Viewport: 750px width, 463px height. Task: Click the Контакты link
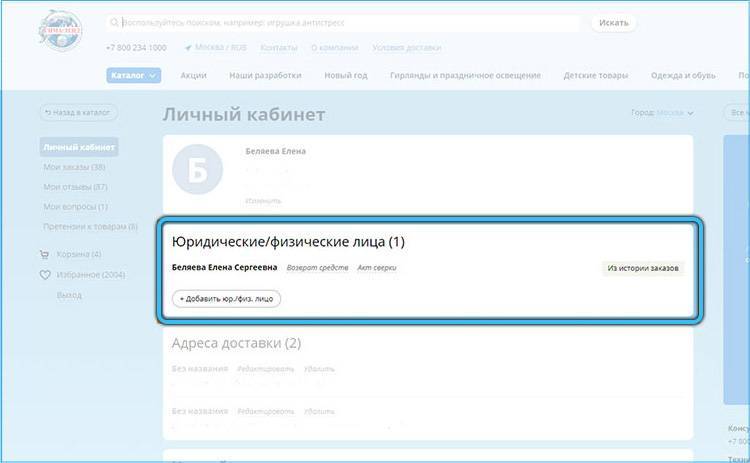(x=279, y=48)
